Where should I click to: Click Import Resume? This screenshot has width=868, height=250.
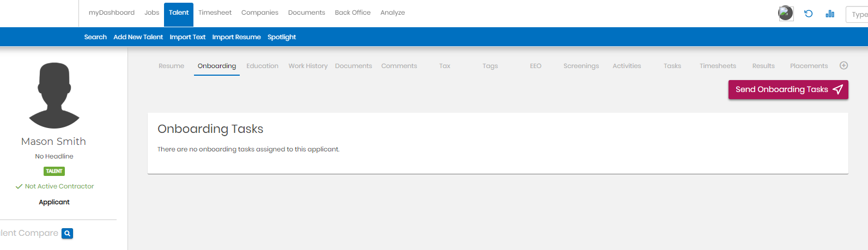pyautogui.click(x=236, y=37)
